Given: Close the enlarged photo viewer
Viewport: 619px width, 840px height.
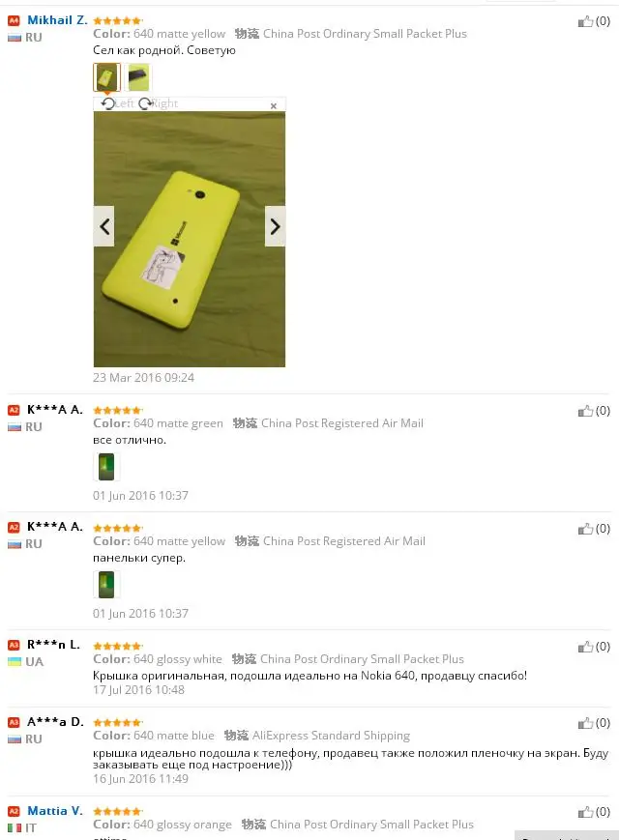Looking at the screenshot, I should pos(274,106).
